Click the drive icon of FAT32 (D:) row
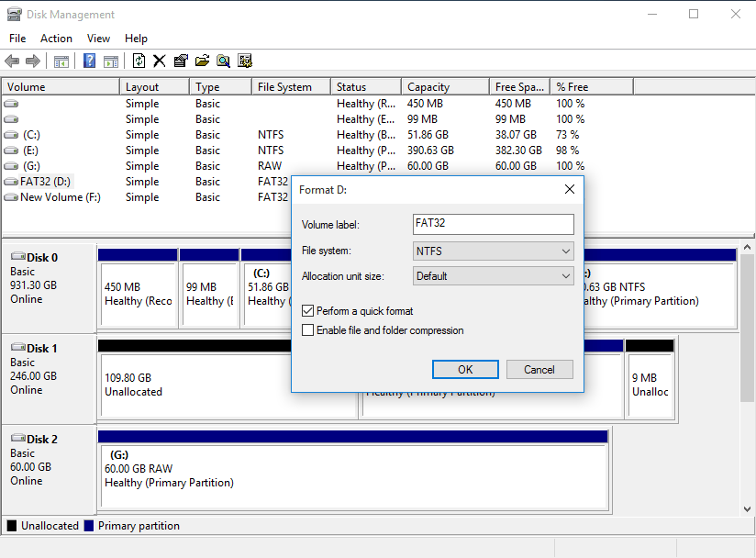 [11, 182]
